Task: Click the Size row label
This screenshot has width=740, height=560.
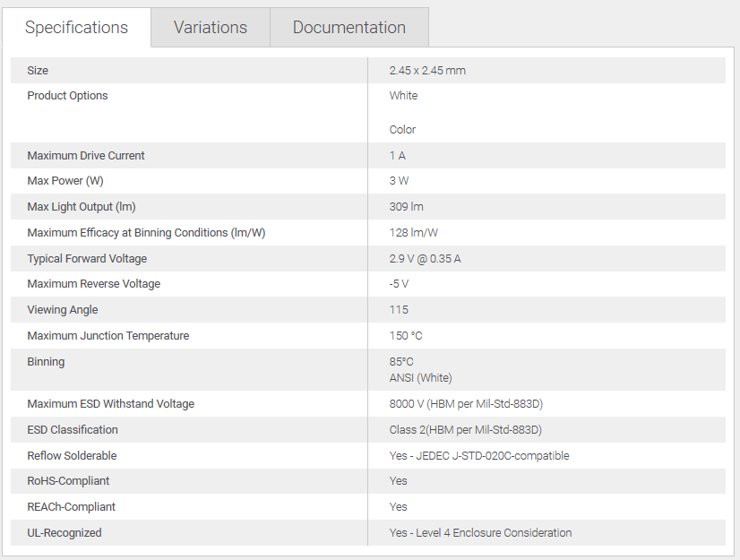Action: [38, 71]
